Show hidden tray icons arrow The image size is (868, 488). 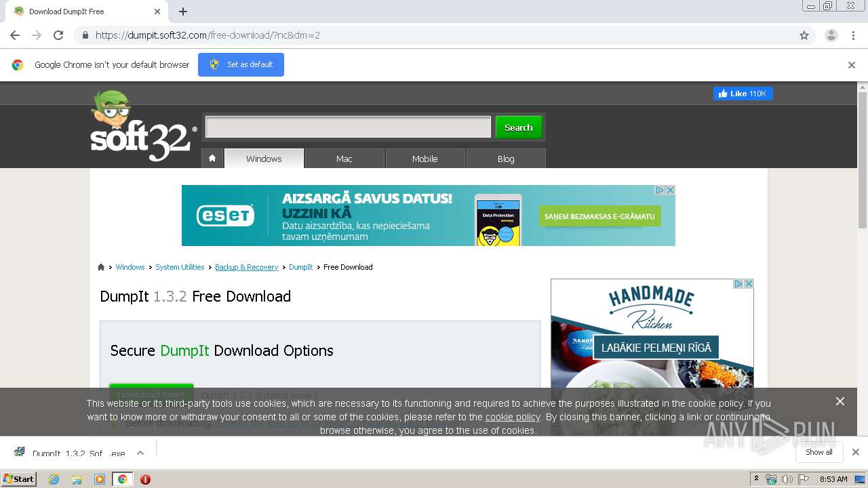point(756,479)
